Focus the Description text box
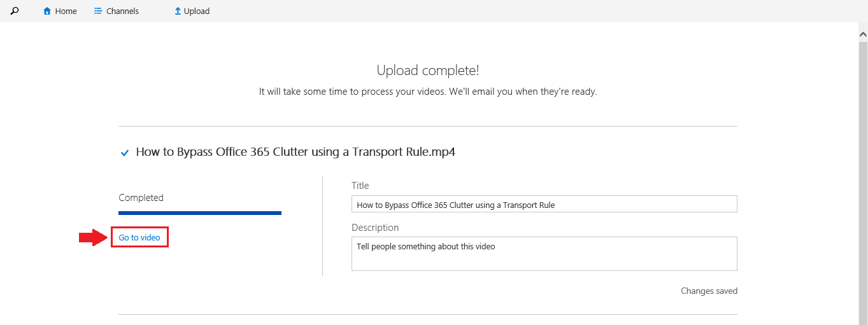 click(544, 254)
